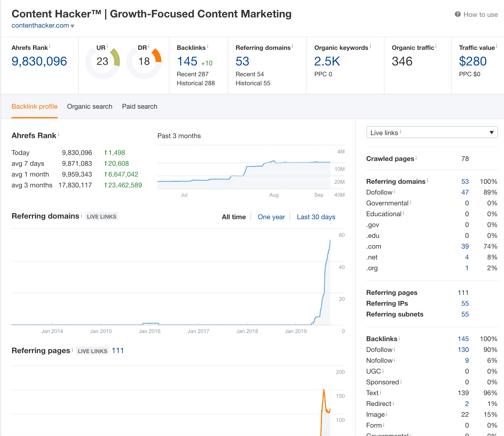
Task: Click the info icon by sidebar Referring domains
Action: 427,180
